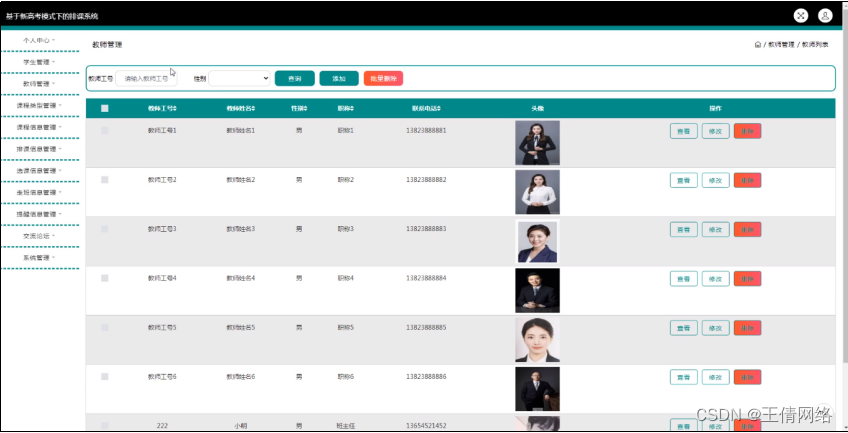Screen dimensions: 848x433
Task: Expand 教师管理 sidebar menu
Action: 39,84
